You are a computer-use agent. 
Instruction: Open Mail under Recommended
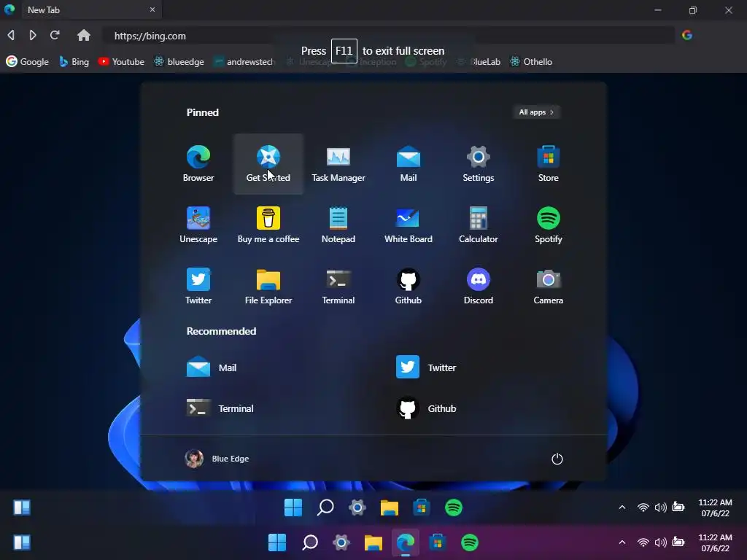tap(212, 367)
